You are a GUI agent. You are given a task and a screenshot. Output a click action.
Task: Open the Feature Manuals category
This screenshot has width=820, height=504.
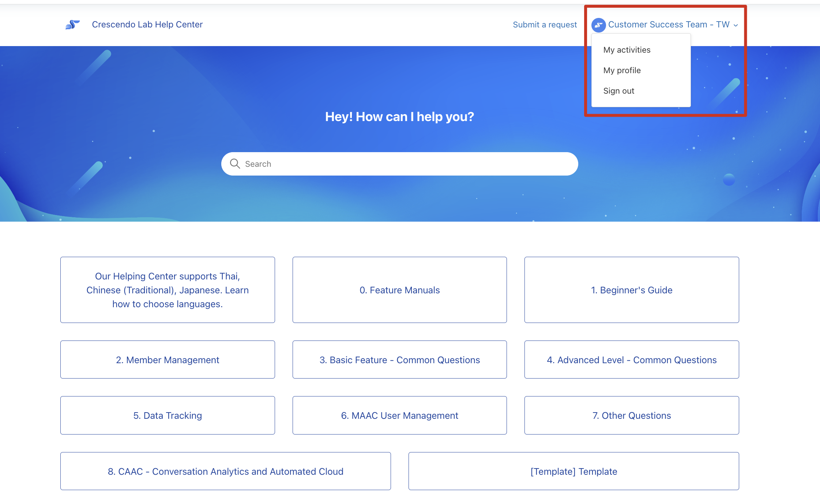399,290
